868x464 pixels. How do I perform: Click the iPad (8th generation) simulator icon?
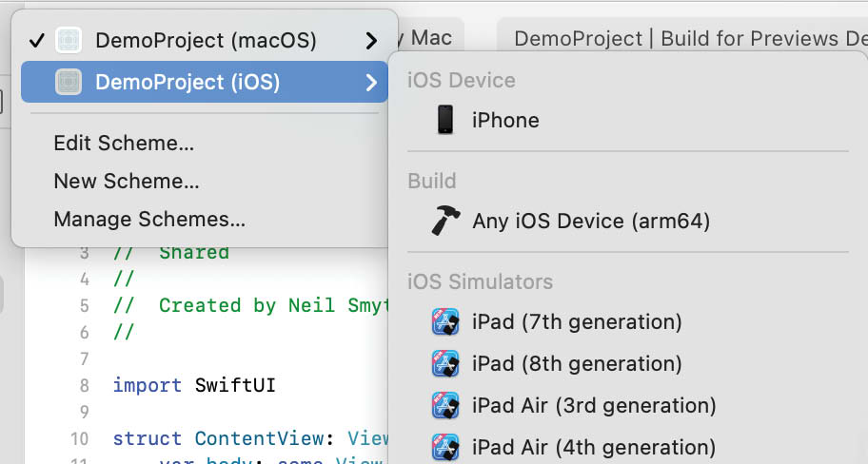(445, 364)
